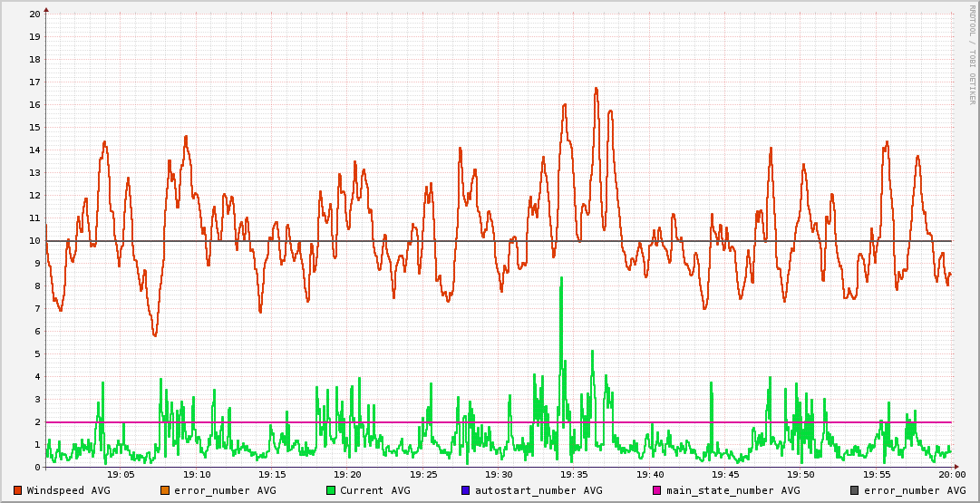Click the autostart_number AVG legend label
980x503 pixels.
pos(538,490)
